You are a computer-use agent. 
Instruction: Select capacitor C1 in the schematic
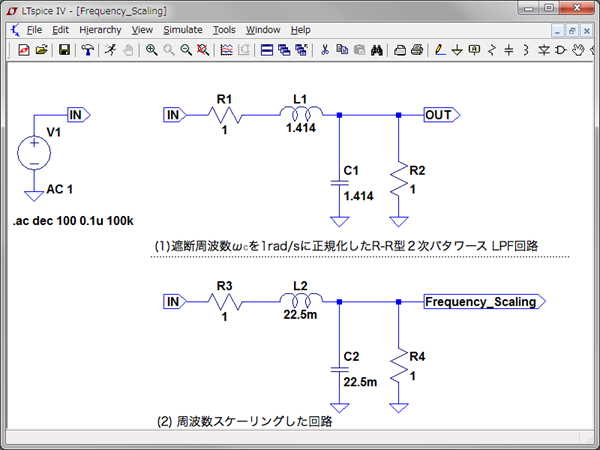point(339,184)
